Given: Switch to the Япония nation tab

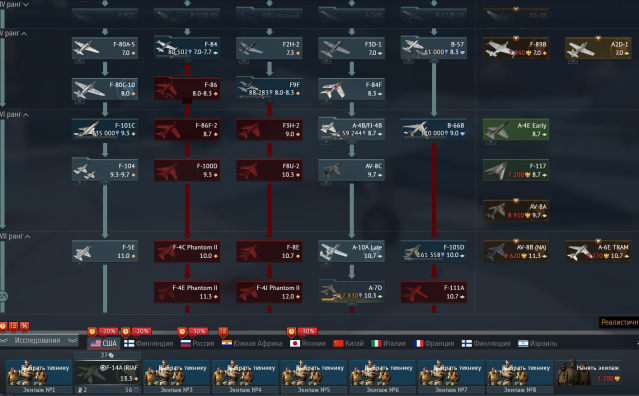Looking at the screenshot, I should click(x=308, y=343).
